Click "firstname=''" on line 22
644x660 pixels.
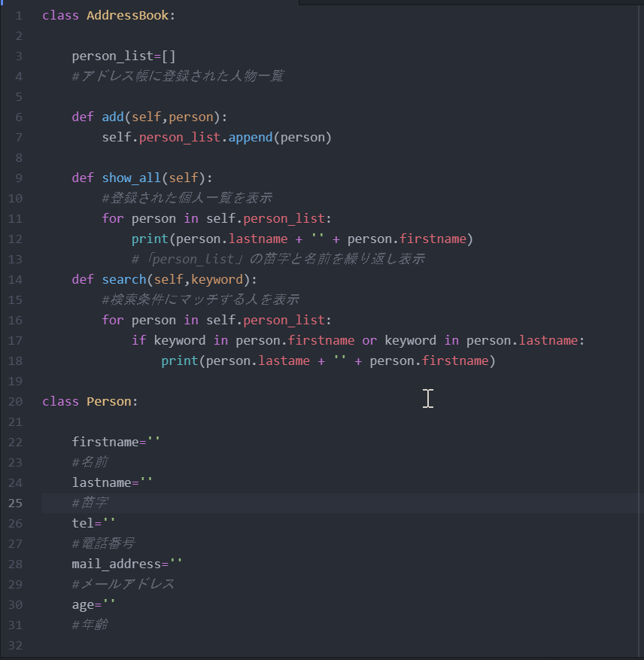(x=116, y=442)
